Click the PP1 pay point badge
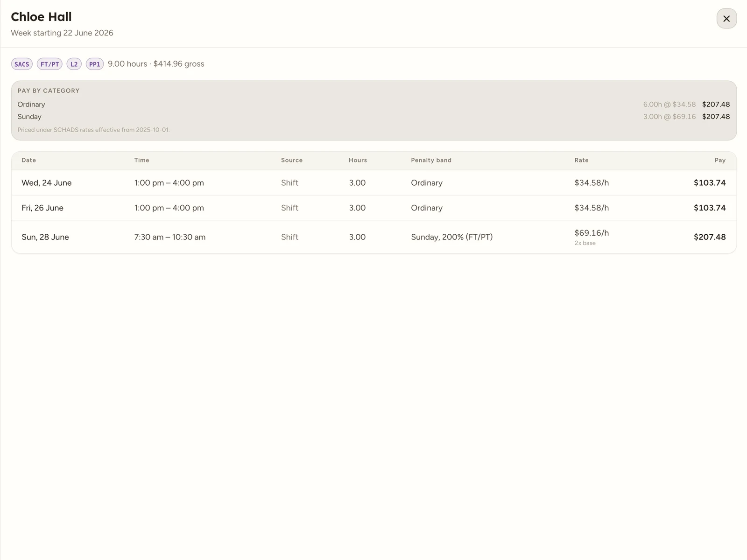The width and height of the screenshot is (747, 560). 95,64
